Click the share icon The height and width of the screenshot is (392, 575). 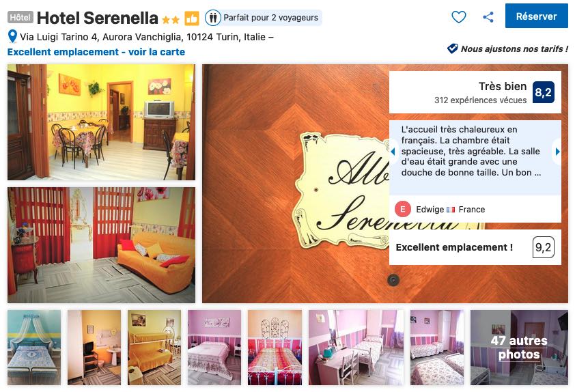[x=488, y=17]
